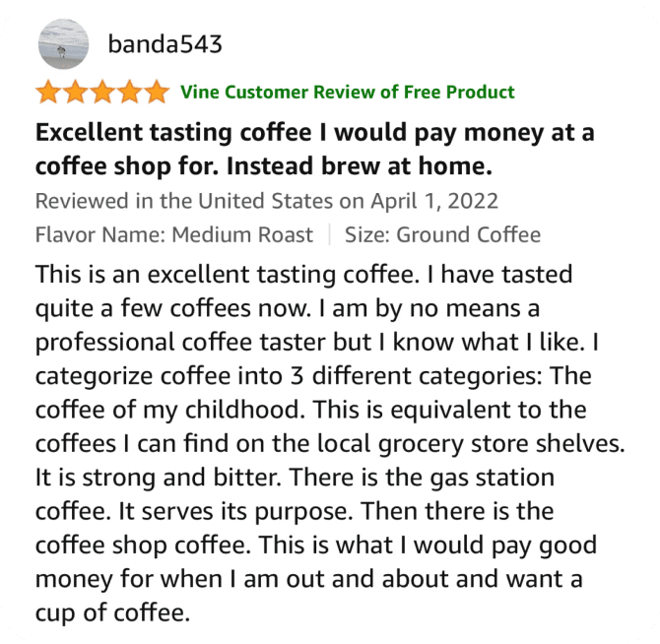Click the "Size: Ground Coffee" label
Image resolution: width=660 pixels, height=644 pixels.
tap(442, 234)
